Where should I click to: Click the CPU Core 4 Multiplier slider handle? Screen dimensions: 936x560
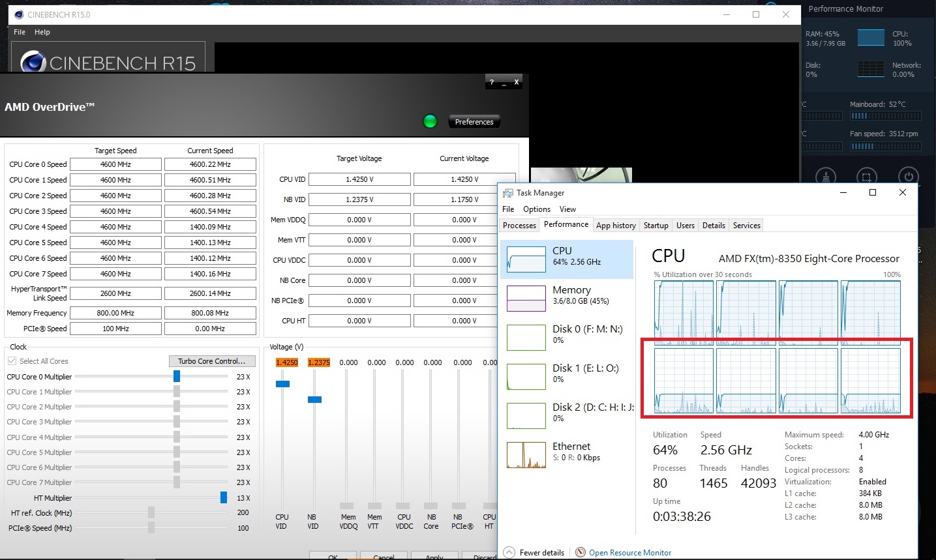[177, 437]
